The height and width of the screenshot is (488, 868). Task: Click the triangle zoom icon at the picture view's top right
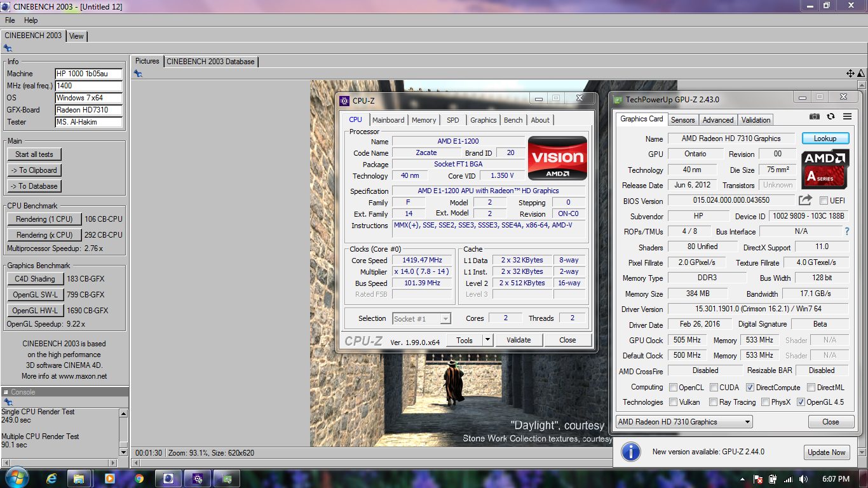tap(861, 74)
